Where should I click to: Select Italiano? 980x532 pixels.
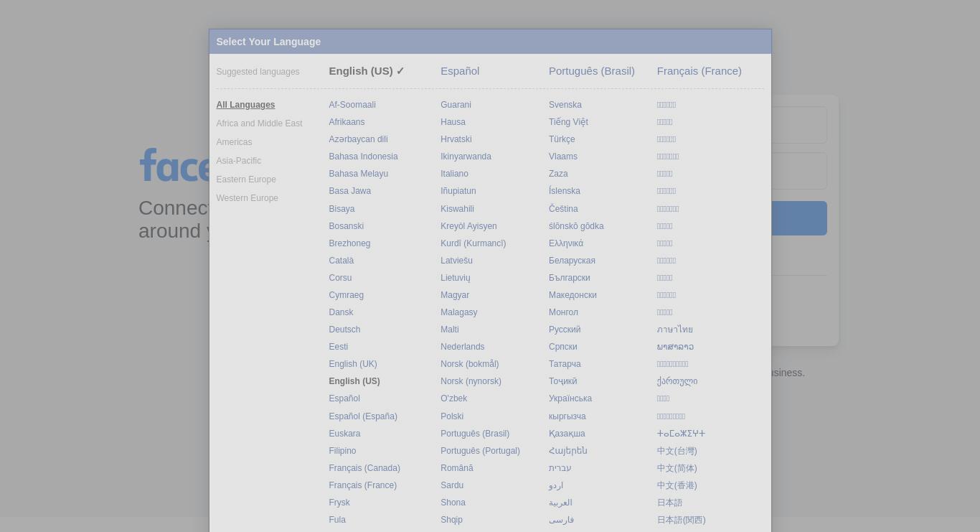tap(454, 174)
